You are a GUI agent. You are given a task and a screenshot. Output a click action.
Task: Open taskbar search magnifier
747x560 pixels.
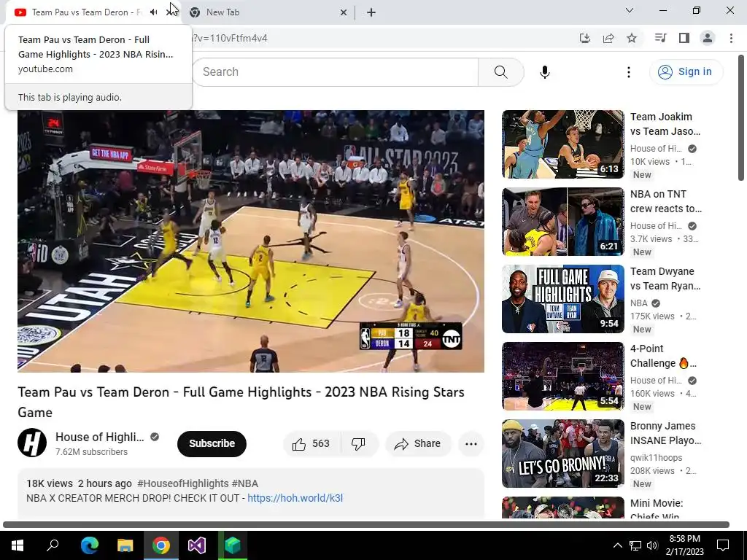(53, 545)
